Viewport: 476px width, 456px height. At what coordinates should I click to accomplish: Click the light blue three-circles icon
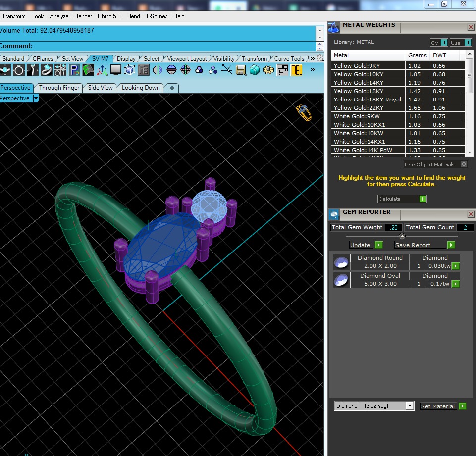[213, 70]
